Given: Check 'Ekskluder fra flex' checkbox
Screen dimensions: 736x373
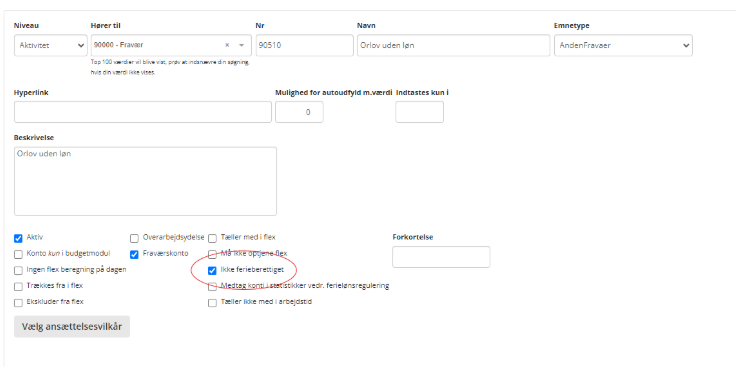Looking at the screenshot, I should 18,303.
